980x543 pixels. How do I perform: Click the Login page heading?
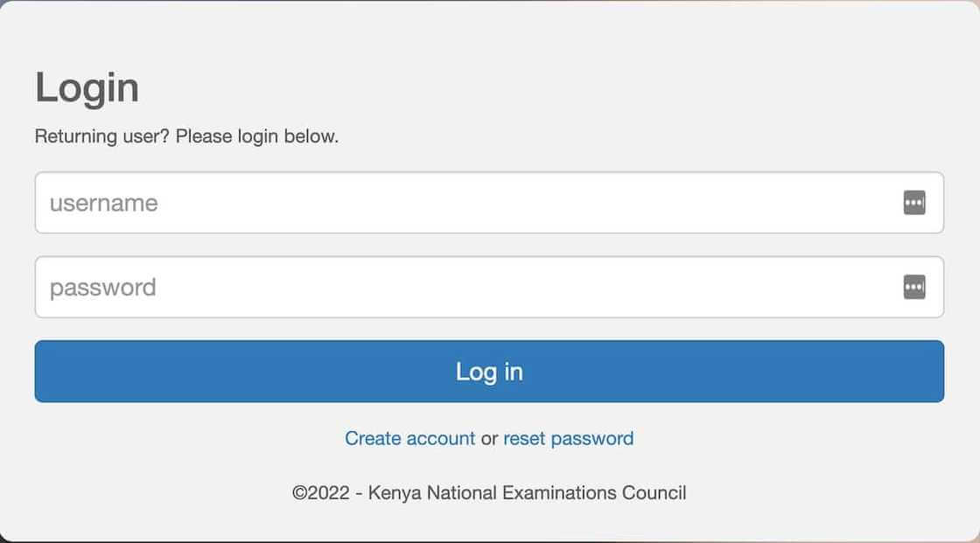point(87,86)
